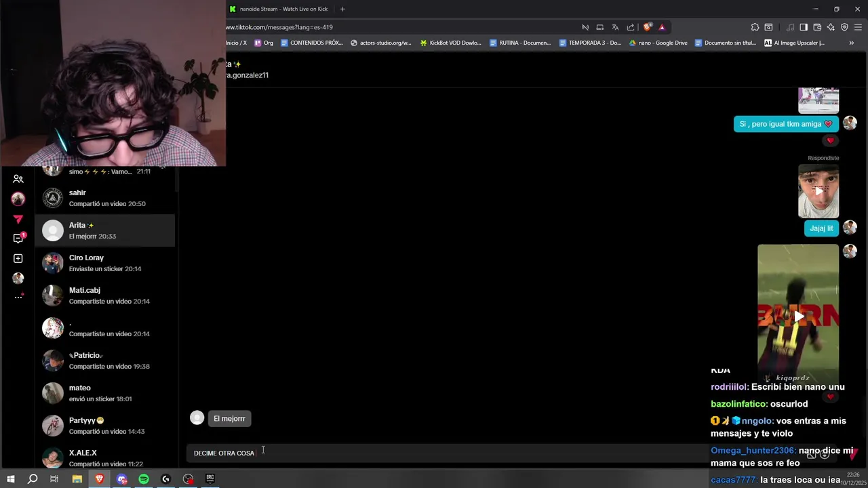Open Documento sin título bookmark

click(x=725, y=43)
